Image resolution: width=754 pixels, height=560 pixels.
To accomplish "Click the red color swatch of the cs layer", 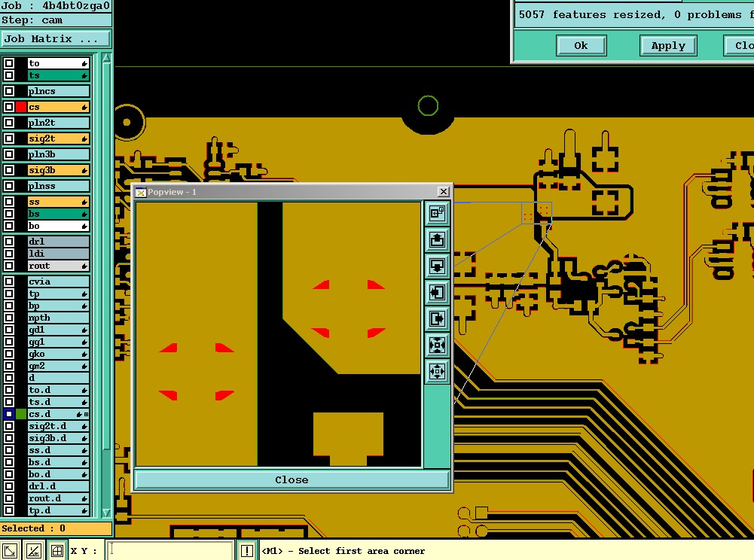I will click(20, 107).
